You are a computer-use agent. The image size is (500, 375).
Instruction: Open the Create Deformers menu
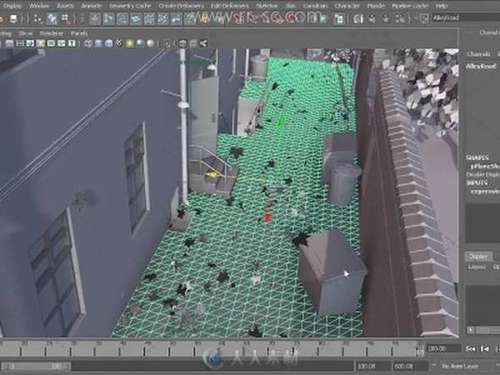coord(181,6)
